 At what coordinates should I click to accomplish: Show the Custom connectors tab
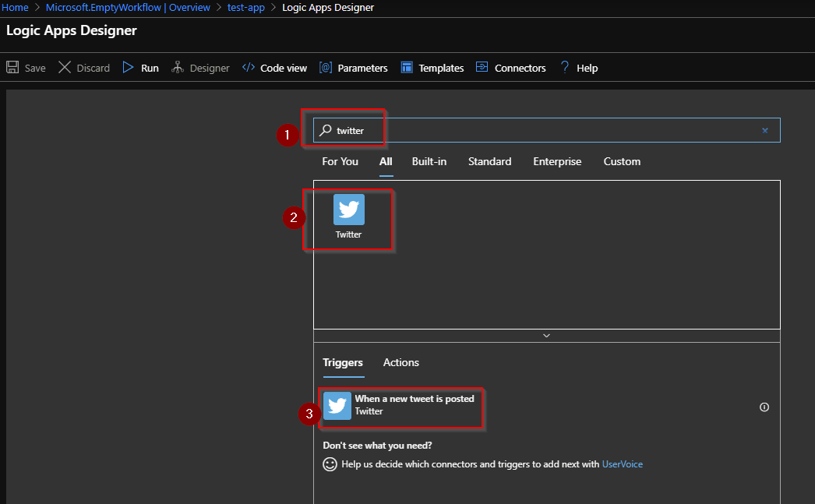[x=623, y=161]
